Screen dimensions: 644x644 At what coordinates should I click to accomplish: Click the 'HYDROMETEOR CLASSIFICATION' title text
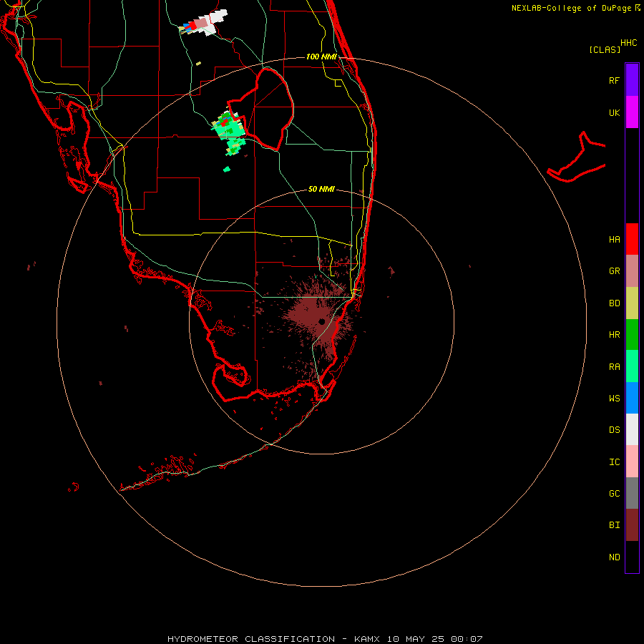(251, 639)
